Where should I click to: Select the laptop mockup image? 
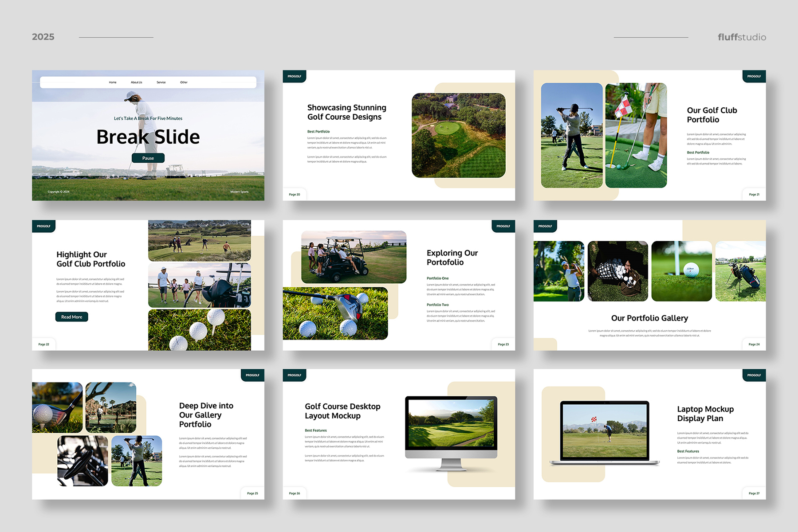point(604,432)
